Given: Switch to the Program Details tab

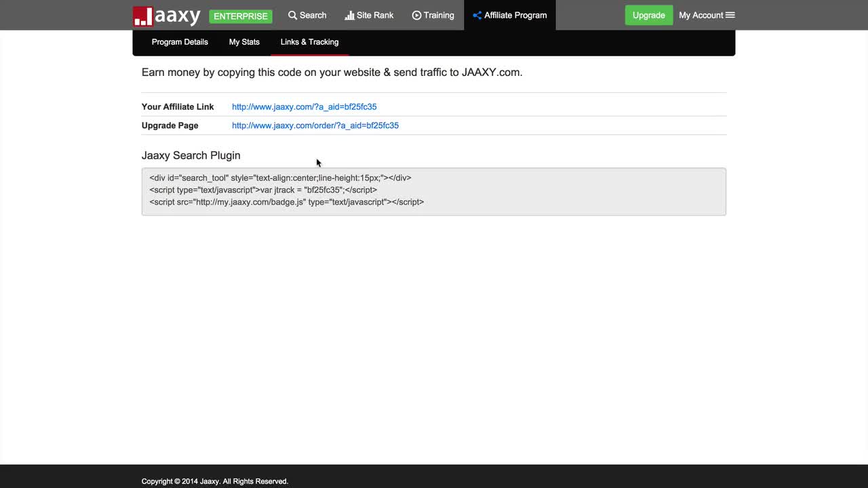Looking at the screenshot, I should point(180,42).
